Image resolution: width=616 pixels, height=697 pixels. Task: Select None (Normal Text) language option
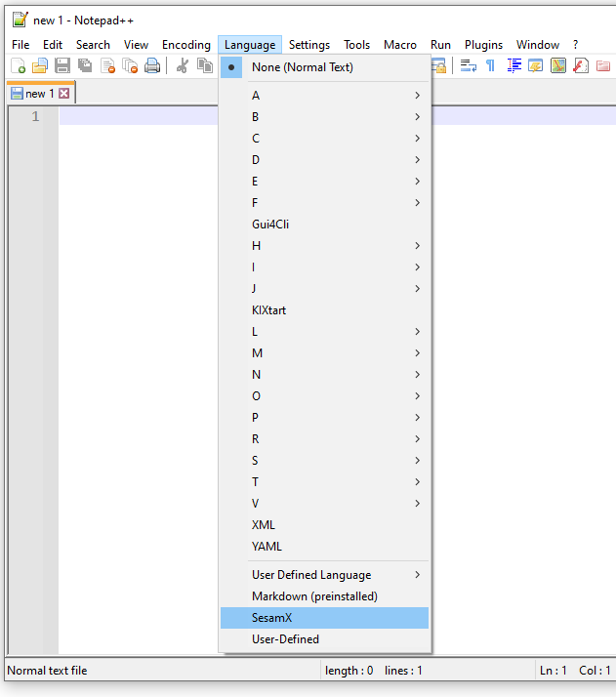[x=324, y=67]
